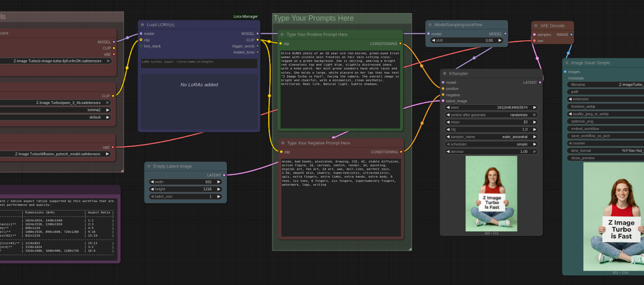Click the LATENT output port of Empty Latent Image
The width and height of the screenshot is (644, 285).
(x=224, y=175)
